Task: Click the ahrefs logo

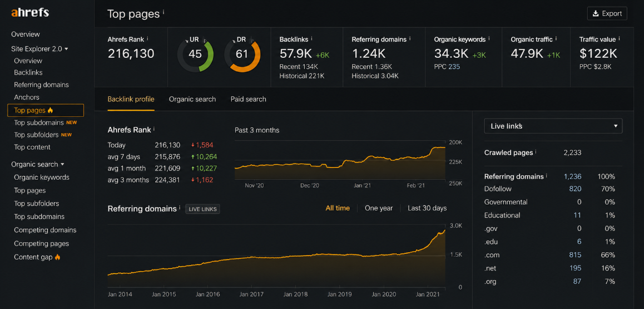Action: click(30, 13)
